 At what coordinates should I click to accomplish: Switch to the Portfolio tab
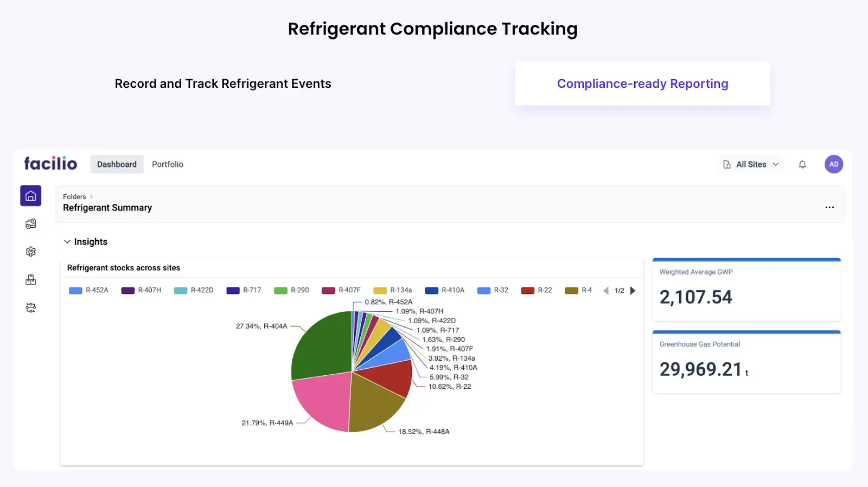click(168, 164)
